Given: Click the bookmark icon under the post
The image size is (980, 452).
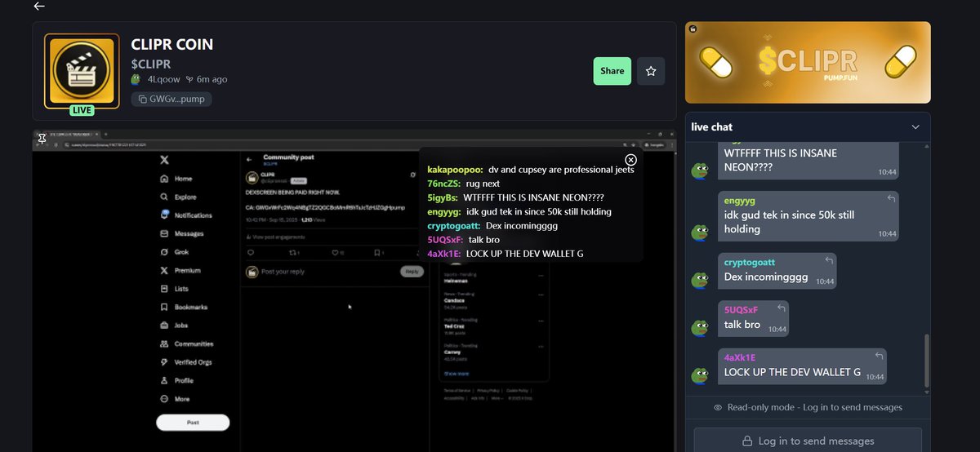Looking at the screenshot, I should (x=376, y=253).
